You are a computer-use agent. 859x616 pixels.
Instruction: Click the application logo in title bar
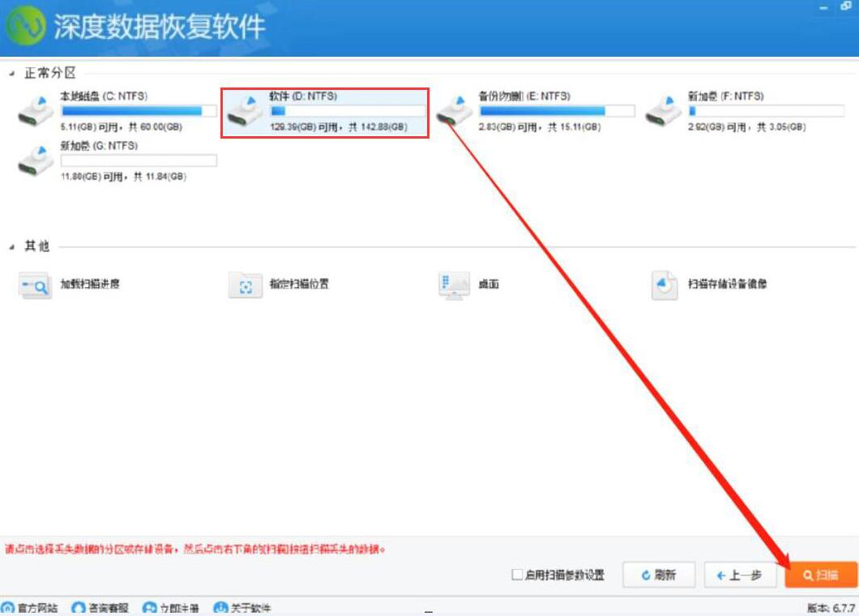coord(24,24)
